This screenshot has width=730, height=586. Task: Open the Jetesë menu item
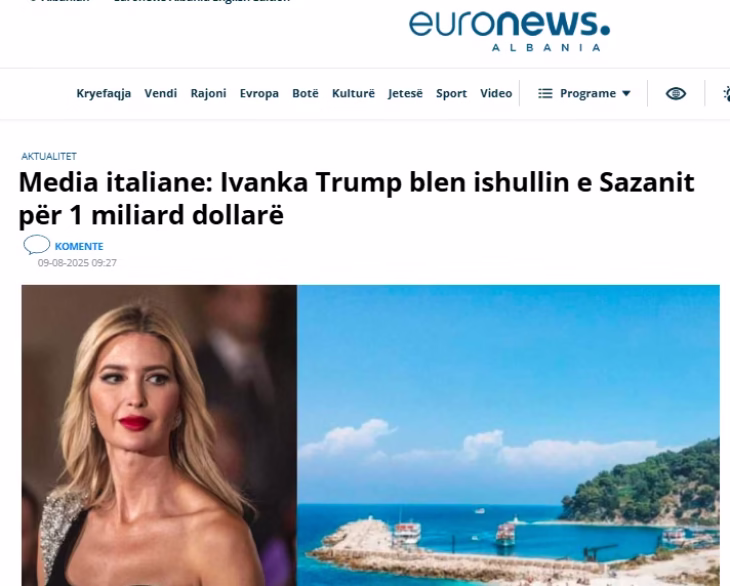406,94
